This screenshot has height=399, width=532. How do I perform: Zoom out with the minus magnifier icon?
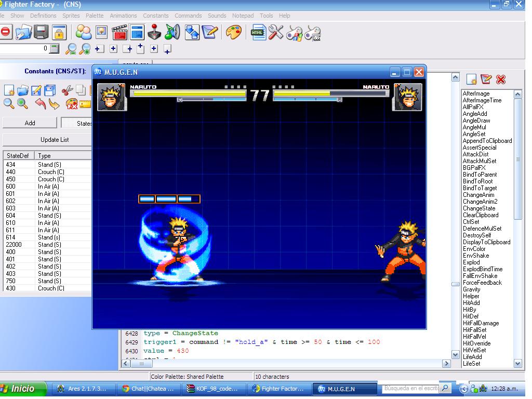pos(71,49)
